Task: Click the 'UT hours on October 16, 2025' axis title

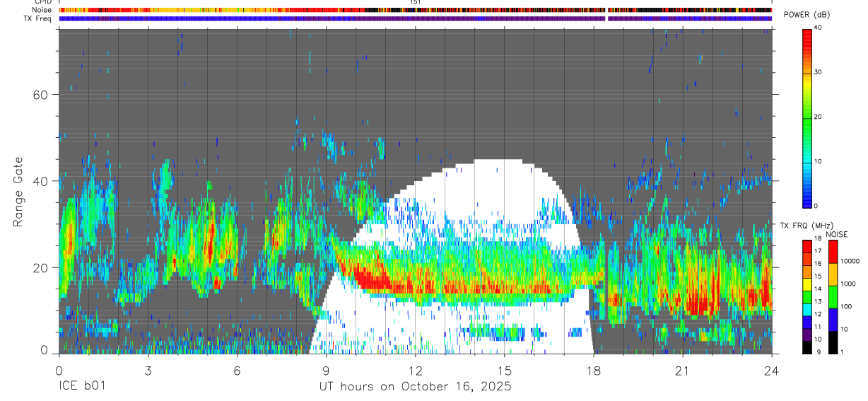Action: point(415,387)
